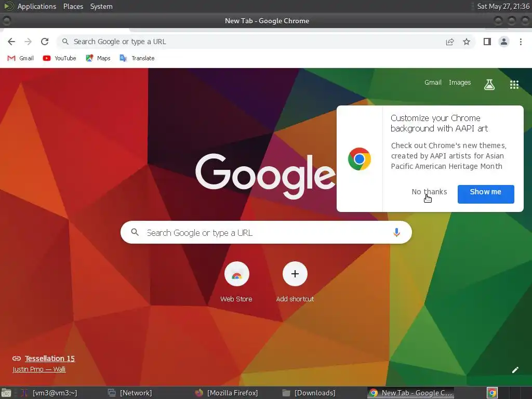
Task: Click the Chrome logo in the promo card
Action: tap(360, 159)
